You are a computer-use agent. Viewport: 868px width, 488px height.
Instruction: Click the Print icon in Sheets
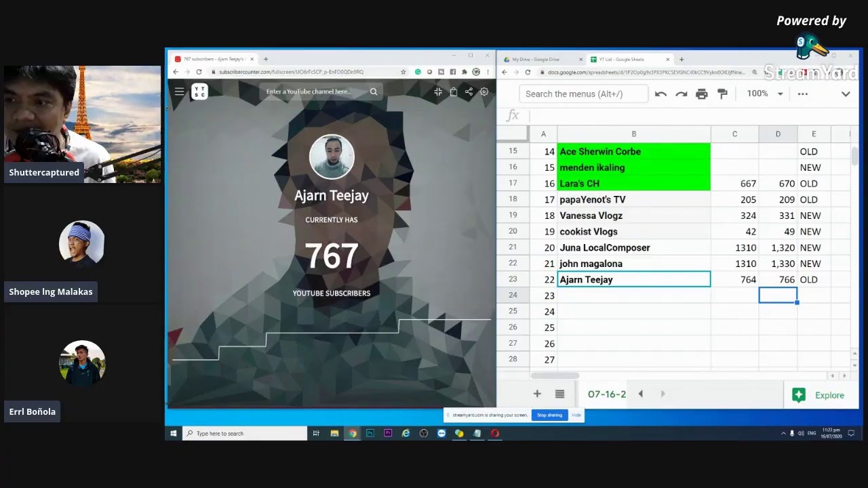coord(702,94)
